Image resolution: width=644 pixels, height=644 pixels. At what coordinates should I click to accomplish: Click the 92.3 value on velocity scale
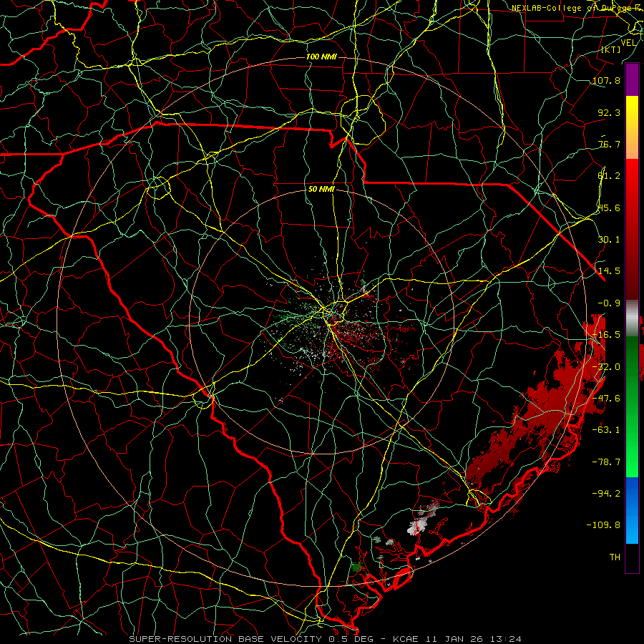click(x=609, y=112)
